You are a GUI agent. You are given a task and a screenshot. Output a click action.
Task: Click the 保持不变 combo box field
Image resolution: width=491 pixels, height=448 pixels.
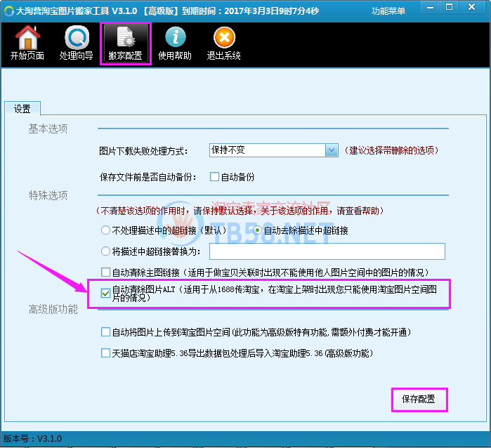pyautogui.click(x=273, y=150)
